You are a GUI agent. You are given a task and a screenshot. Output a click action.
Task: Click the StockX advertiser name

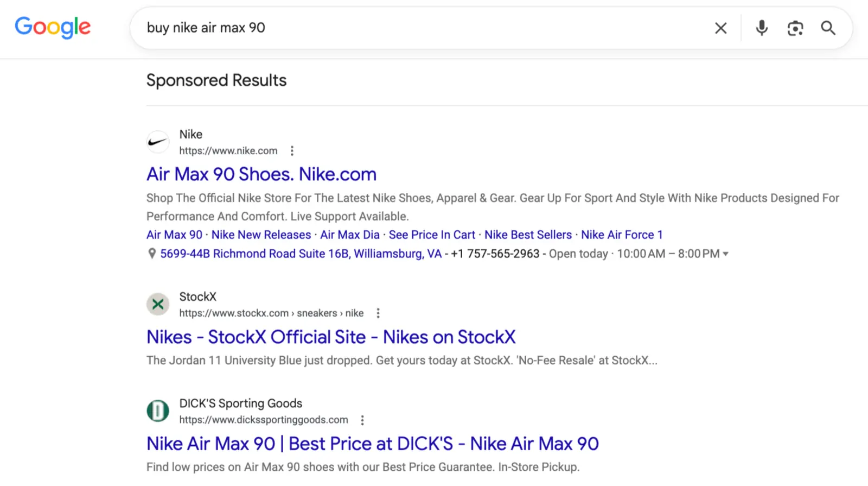198,296
